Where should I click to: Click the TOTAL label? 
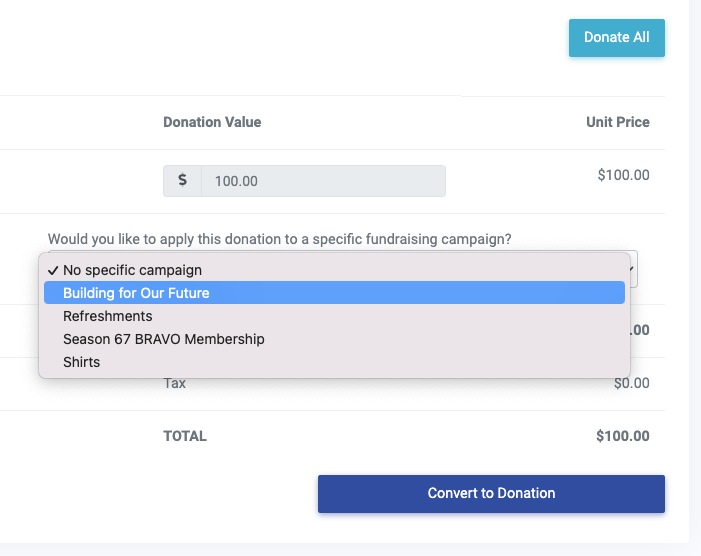pyautogui.click(x=185, y=436)
